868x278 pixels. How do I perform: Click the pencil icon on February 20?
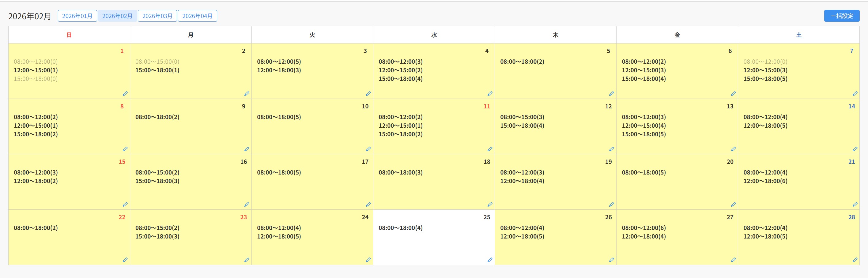pos(733,205)
